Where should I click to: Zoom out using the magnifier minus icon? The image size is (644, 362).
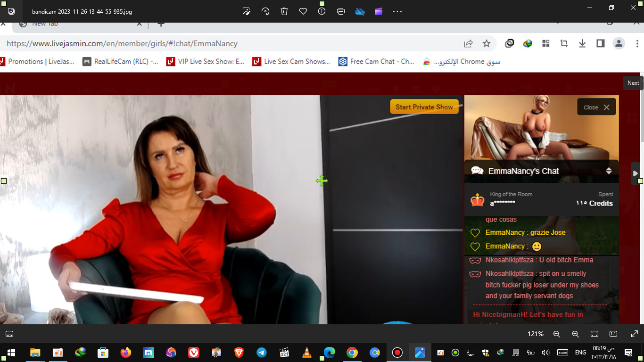556,334
